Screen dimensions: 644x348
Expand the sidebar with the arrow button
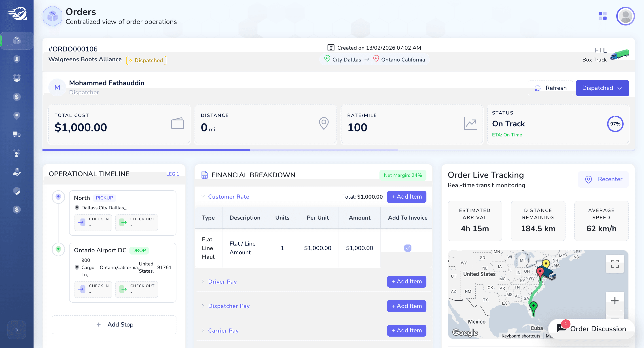(x=17, y=330)
